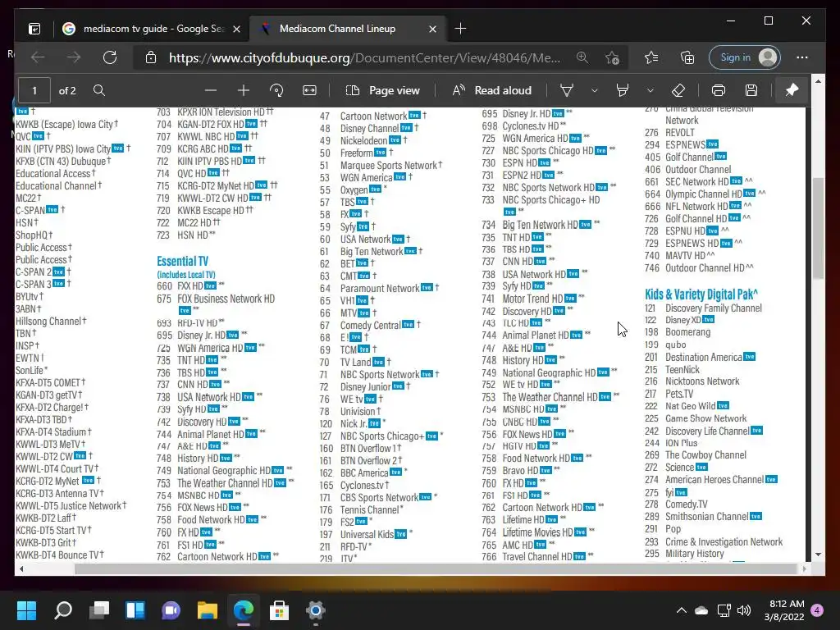Open the zoom magnifier in address bar

[582, 57]
